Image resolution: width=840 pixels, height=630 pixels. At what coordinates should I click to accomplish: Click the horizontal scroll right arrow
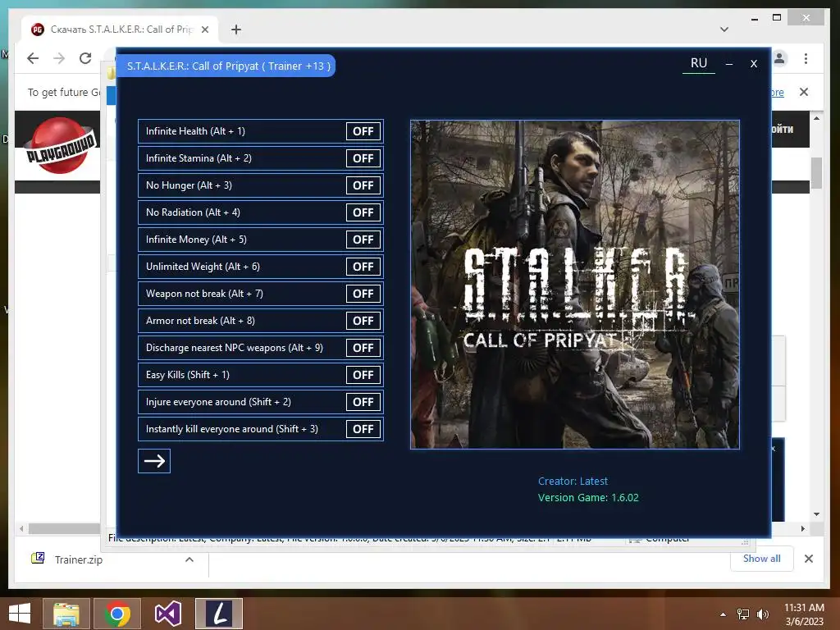(802, 529)
